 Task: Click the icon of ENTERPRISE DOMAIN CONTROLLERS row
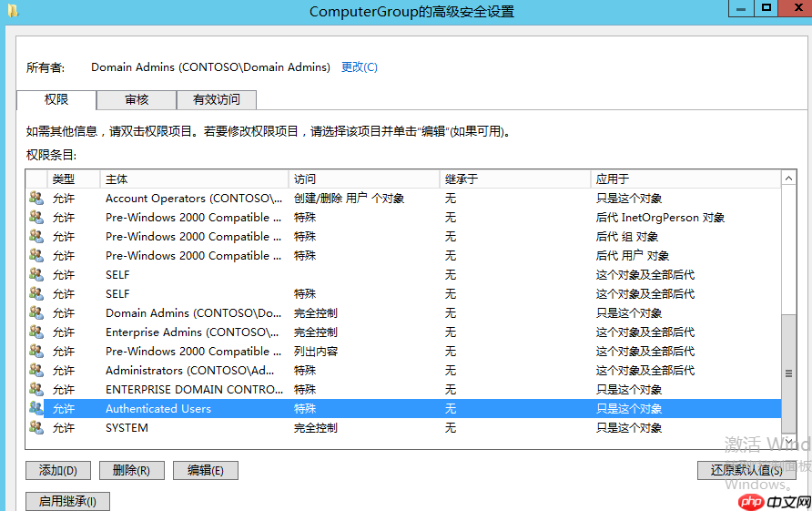[x=36, y=389]
